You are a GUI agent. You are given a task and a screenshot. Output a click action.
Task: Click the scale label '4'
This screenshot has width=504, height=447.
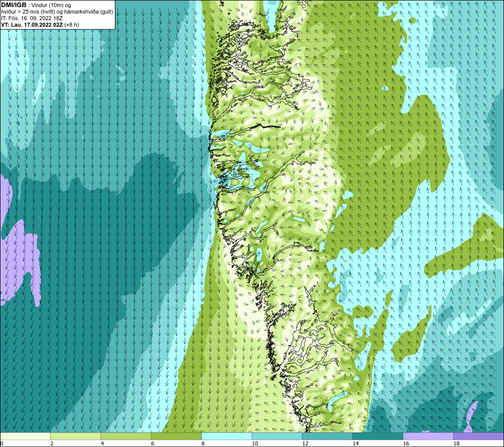point(102,444)
